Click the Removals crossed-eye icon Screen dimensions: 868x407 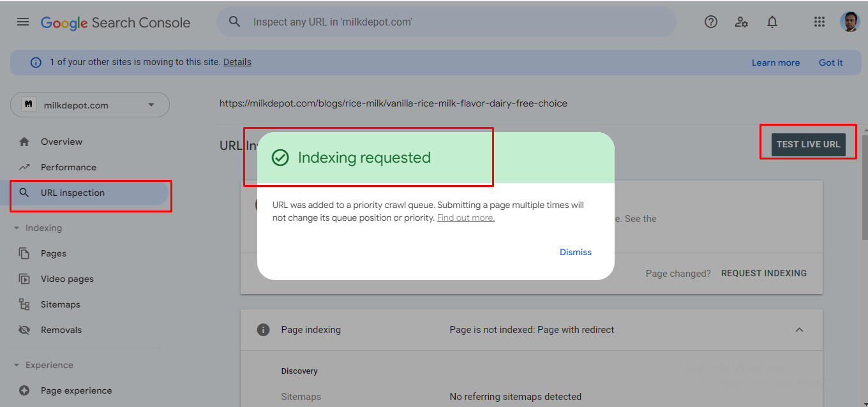tap(24, 330)
